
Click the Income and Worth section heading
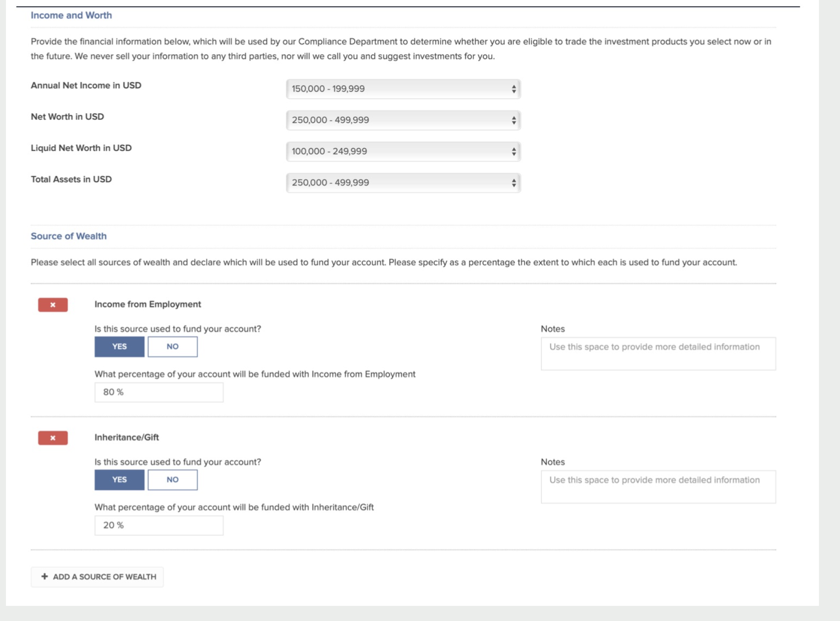point(70,15)
